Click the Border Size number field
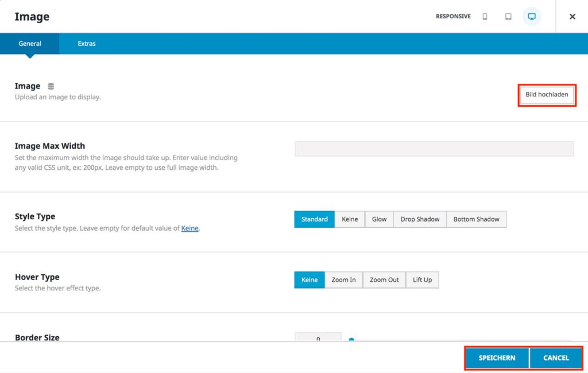The image size is (588, 373). coord(318,337)
